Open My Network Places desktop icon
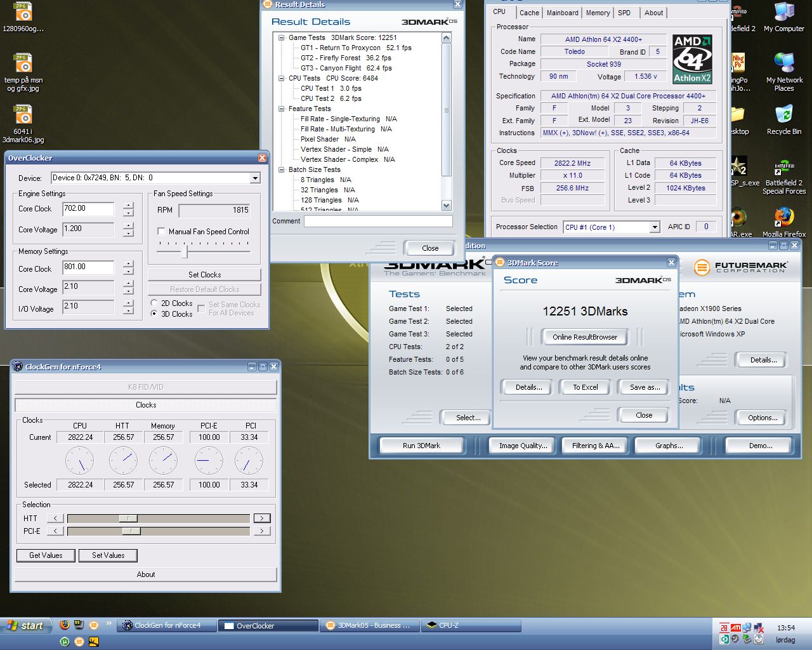Image resolution: width=812 pixels, height=650 pixels. click(784, 72)
